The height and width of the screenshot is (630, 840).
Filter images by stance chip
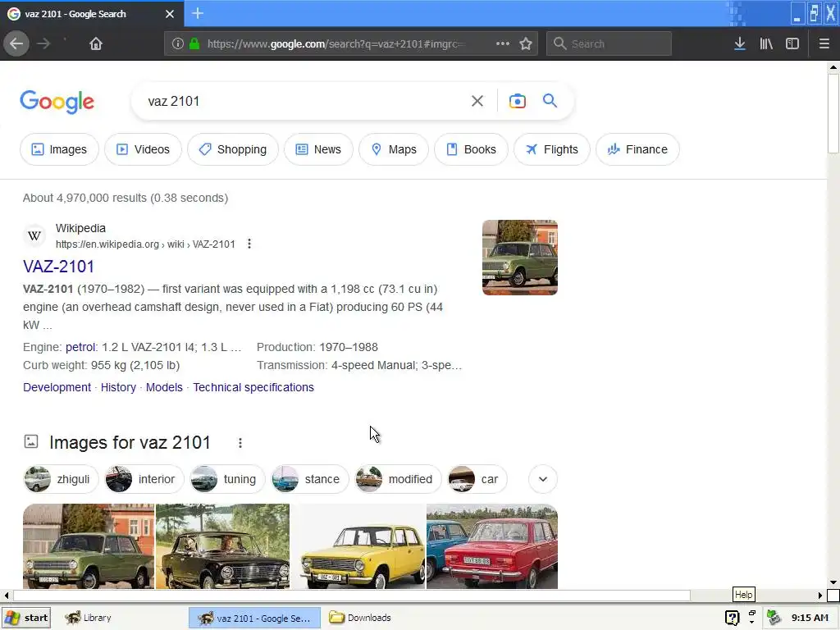pyautogui.click(x=310, y=479)
